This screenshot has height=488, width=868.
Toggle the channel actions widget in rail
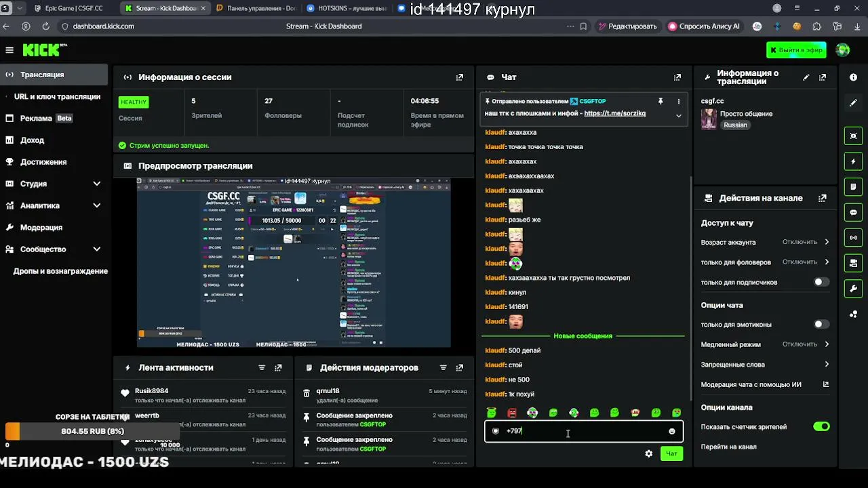pyautogui.click(x=853, y=263)
